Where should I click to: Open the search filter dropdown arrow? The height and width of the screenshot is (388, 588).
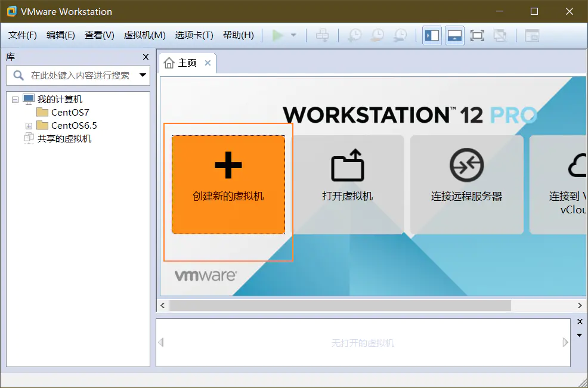pyautogui.click(x=143, y=76)
